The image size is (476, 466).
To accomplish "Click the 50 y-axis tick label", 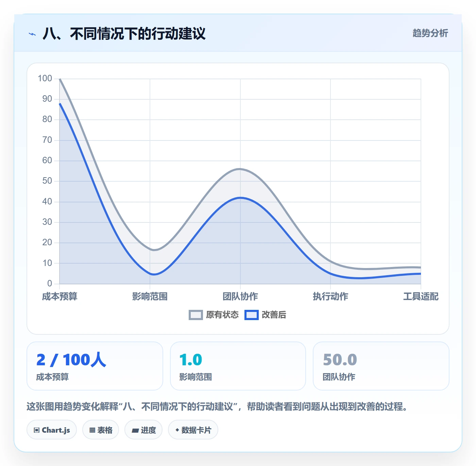I will pyautogui.click(x=47, y=181).
